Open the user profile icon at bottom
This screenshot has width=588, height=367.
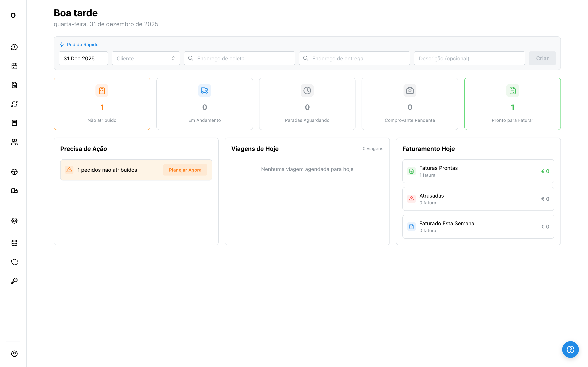tap(14, 354)
